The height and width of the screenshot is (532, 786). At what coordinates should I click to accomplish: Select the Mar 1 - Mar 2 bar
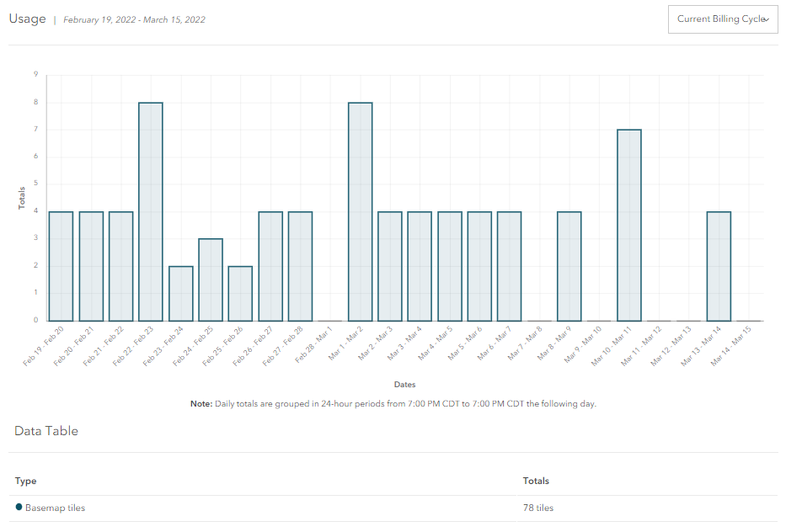coord(361,211)
